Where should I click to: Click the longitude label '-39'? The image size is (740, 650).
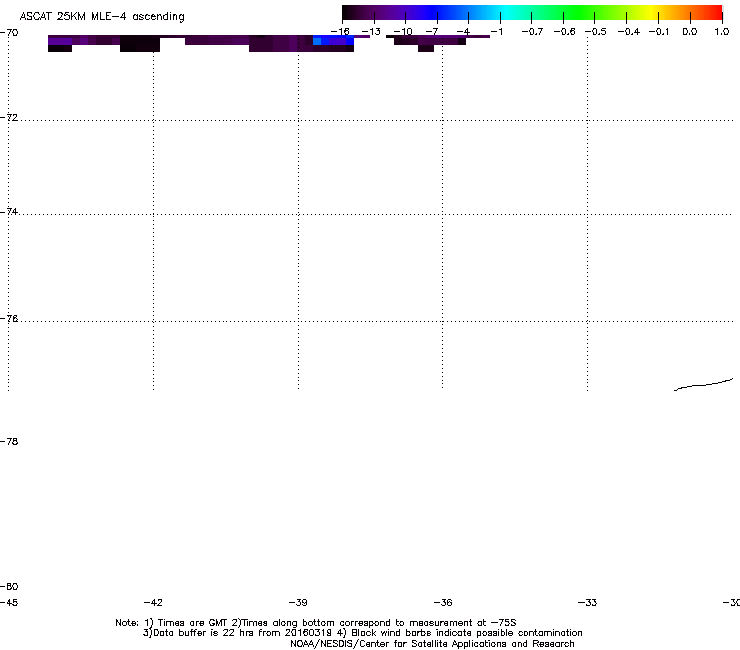click(x=298, y=602)
